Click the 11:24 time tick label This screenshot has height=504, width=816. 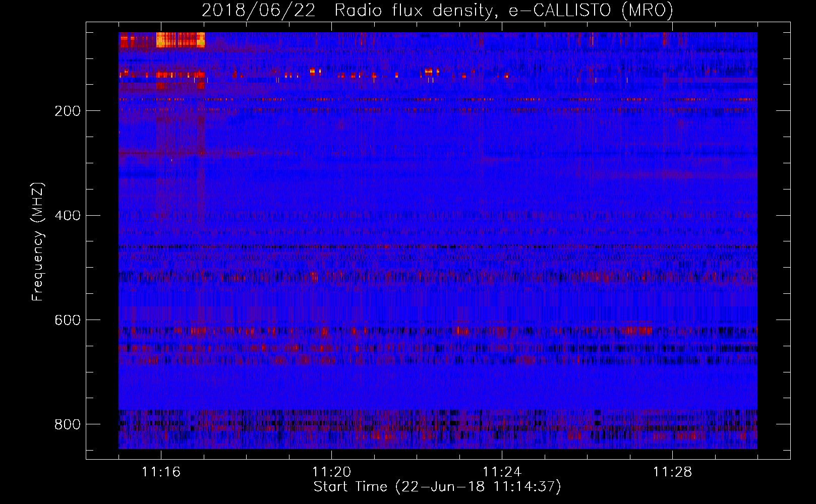point(502,472)
